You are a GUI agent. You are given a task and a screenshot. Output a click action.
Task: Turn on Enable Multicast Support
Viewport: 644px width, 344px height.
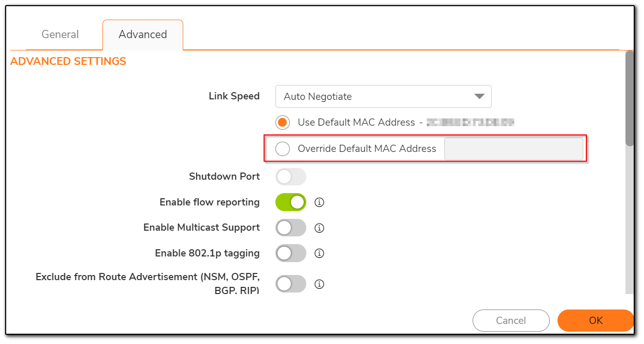pyautogui.click(x=291, y=228)
